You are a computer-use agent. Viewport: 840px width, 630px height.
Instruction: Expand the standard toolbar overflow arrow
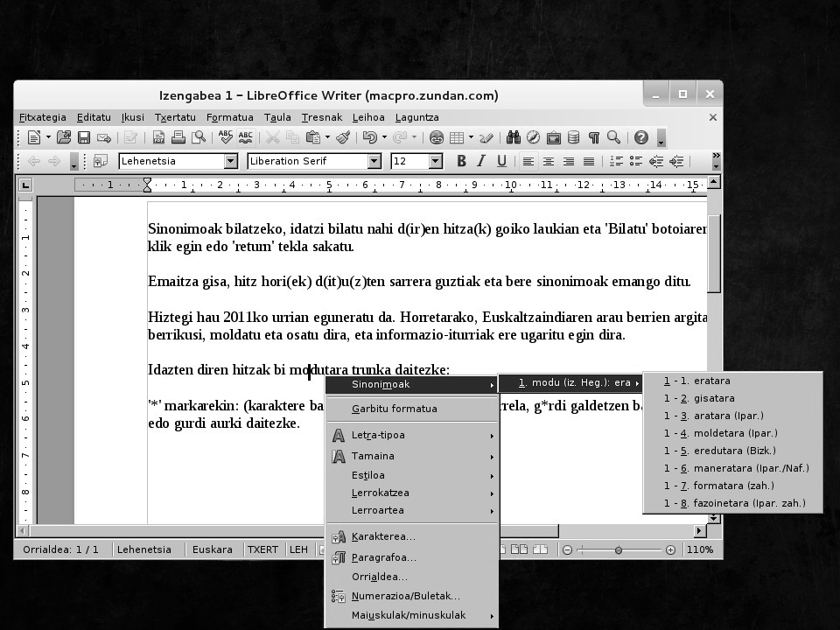coord(661,138)
